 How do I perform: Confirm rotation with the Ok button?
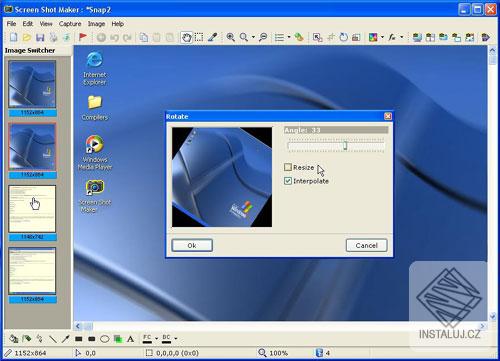click(x=192, y=245)
